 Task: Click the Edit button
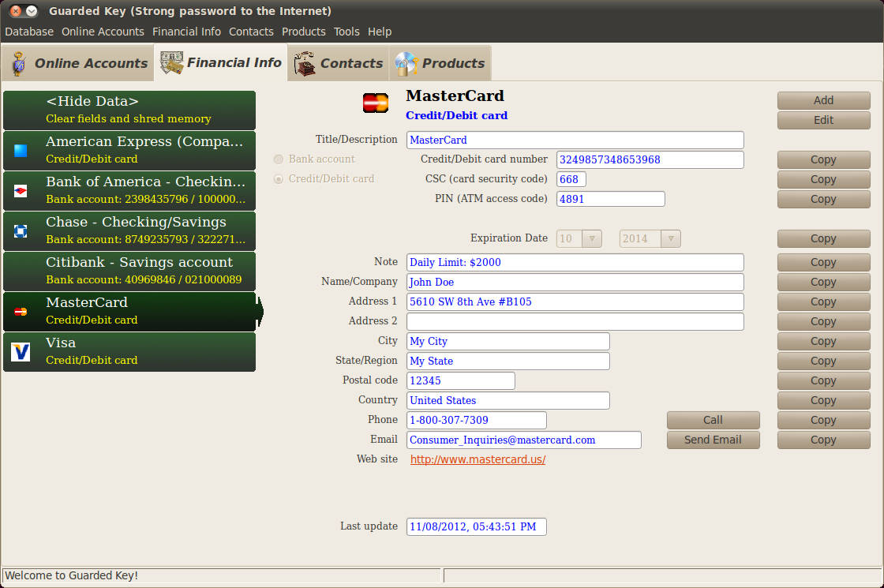click(823, 120)
